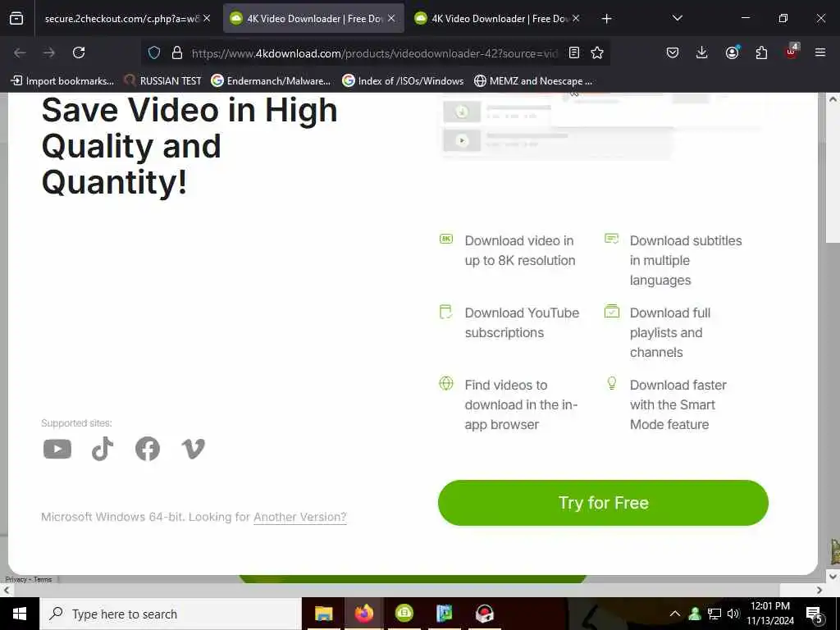This screenshot has height=630, width=840.
Task: Close the last 4K Video Downloader tab
Action: coord(576,18)
